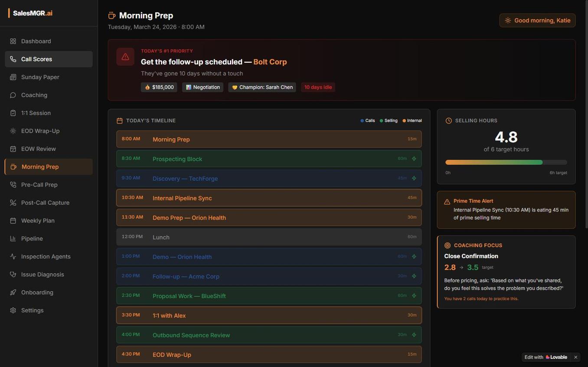
Task: Click the red warning icon in priority card
Action: pos(125,57)
